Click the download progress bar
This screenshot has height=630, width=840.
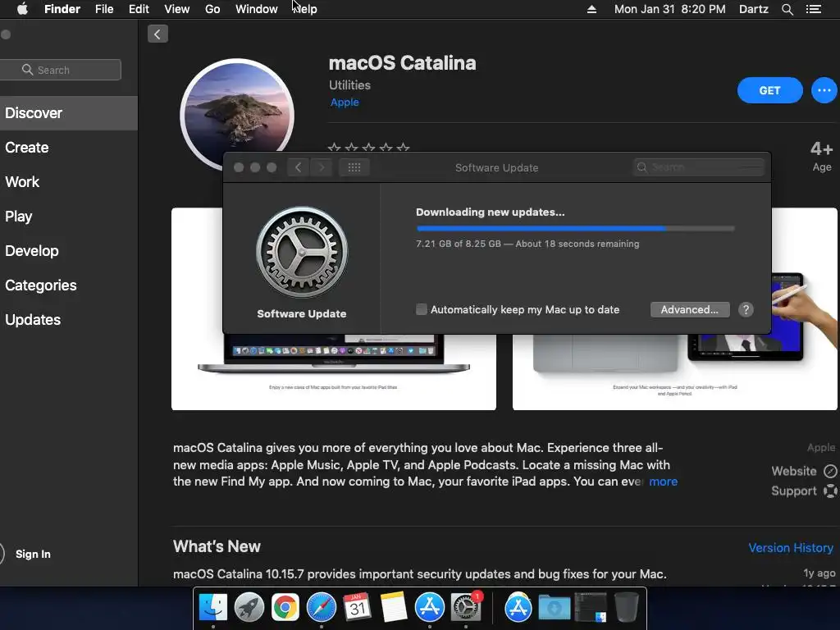tap(575, 228)
